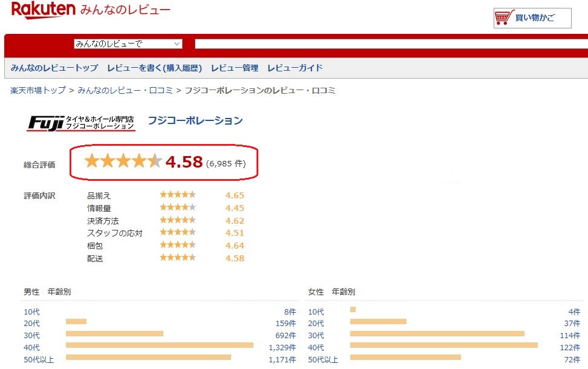Screen dimensions: 588x369
Task: Go to みんなのレビュートップ menu
Action: pyautogui.click(x=54, y=68)
